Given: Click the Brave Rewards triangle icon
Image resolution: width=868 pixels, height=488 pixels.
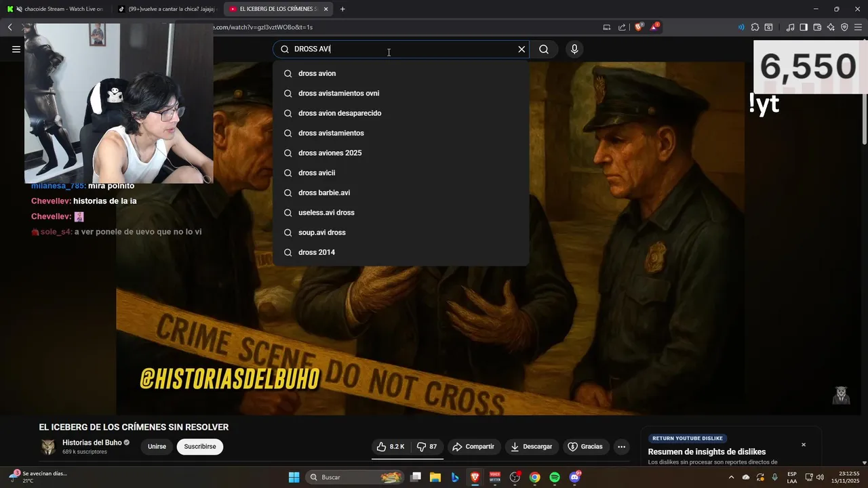Looking at the screenshot, I should [x=654, y=27].
